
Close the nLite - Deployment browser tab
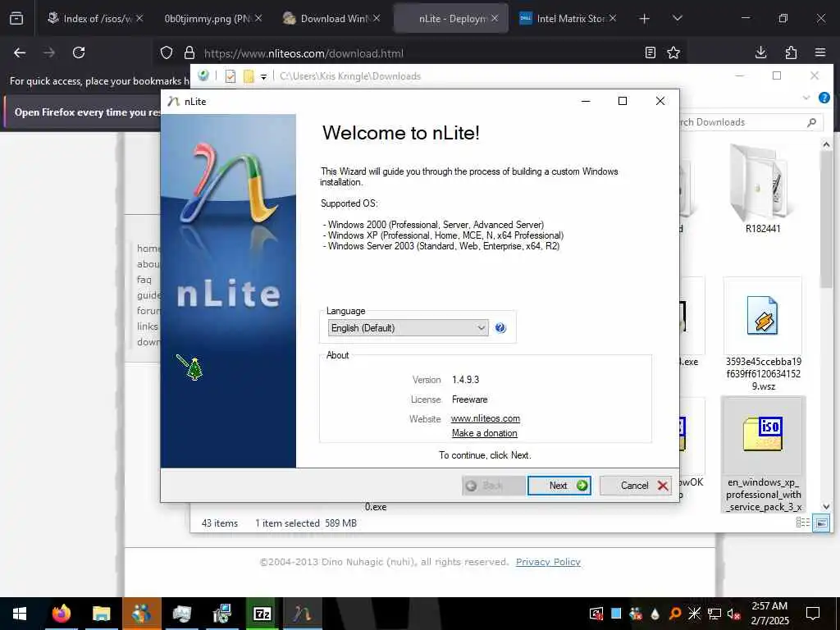[495, 18]
